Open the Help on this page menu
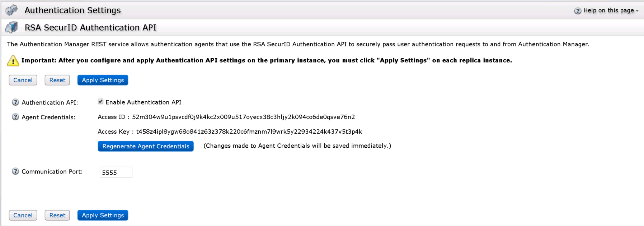The height and width of the screenshot is (226, 644). point(608,10)
